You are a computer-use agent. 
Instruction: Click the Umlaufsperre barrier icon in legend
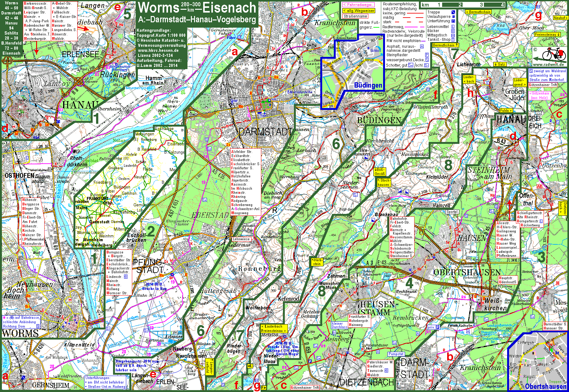tap(453, 17)
